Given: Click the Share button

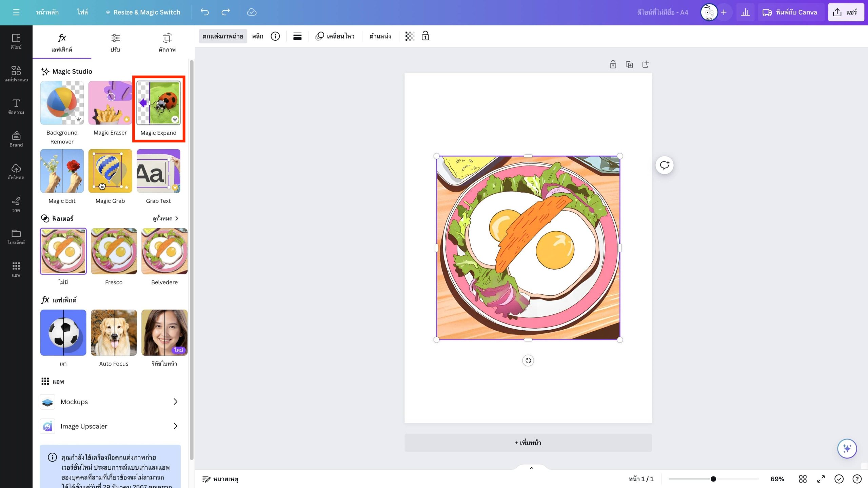Looking at the screenshot, I should tap(846, 12).
